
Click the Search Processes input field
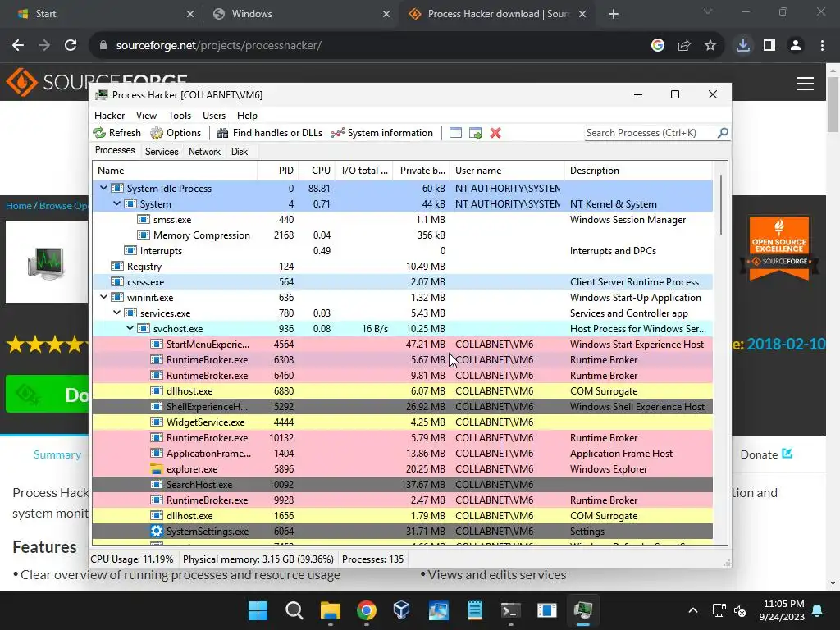point(651,133)
